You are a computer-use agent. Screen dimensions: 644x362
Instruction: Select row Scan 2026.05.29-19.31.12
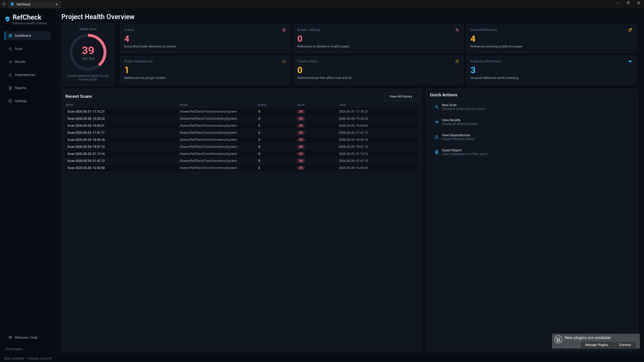241,147
